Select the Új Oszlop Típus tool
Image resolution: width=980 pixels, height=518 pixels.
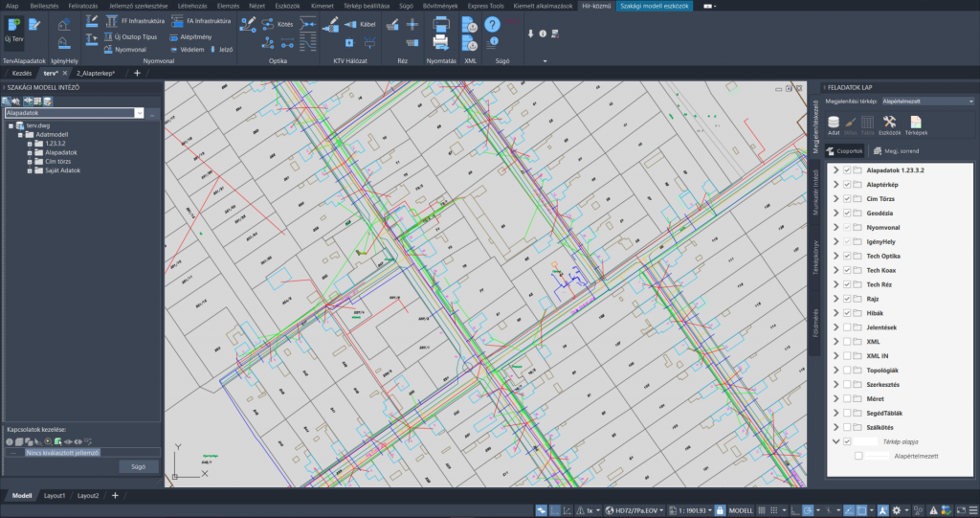[130, 37]
